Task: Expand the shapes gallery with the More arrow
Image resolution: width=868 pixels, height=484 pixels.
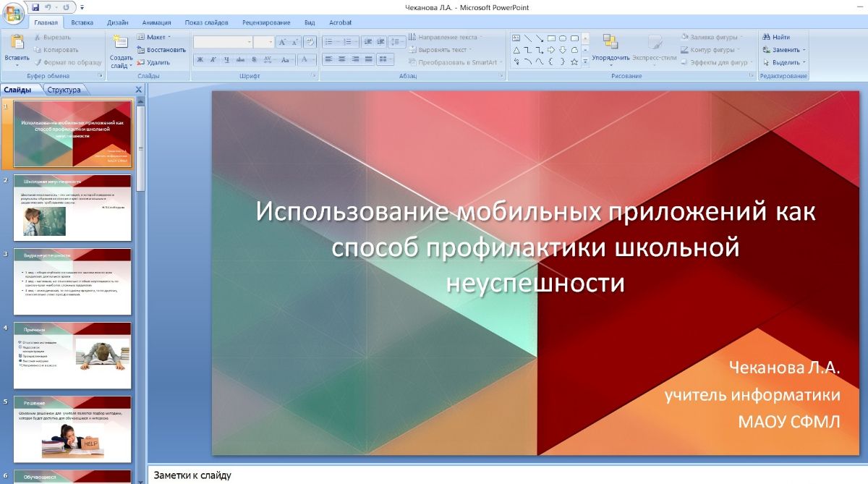Action: coord(585,62)
